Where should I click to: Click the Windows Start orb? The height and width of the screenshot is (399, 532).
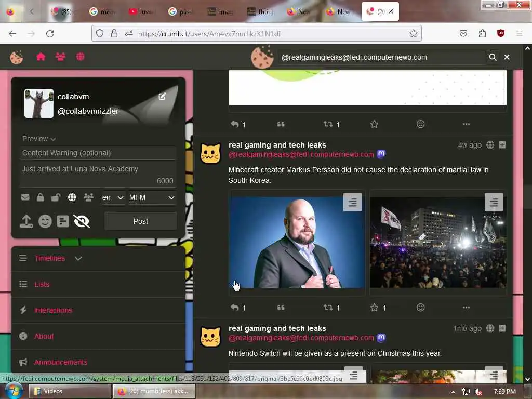14,391
